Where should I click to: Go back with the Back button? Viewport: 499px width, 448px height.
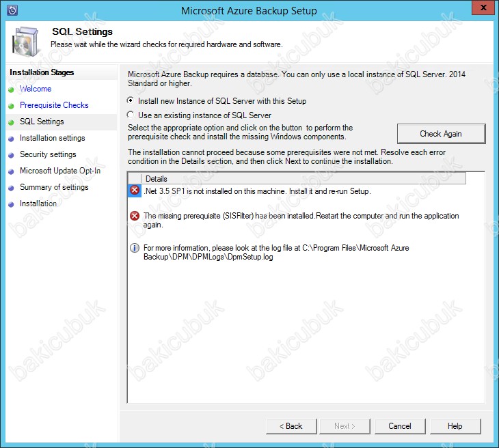[291, 426]
